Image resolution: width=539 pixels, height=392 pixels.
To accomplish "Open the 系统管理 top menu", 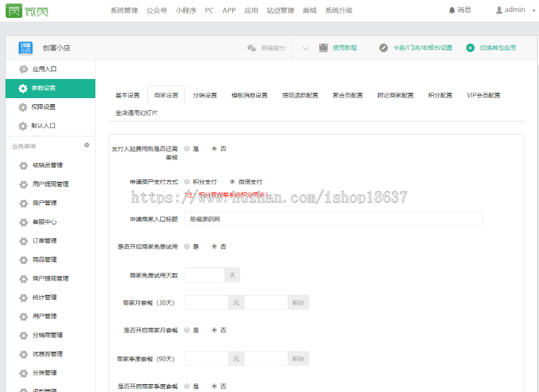I will (x=124, y=11).
